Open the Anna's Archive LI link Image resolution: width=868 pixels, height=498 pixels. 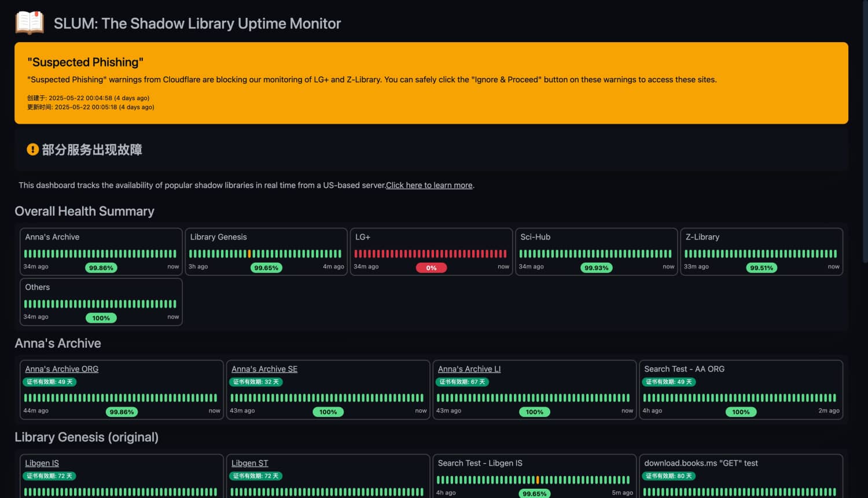(469, 369)
